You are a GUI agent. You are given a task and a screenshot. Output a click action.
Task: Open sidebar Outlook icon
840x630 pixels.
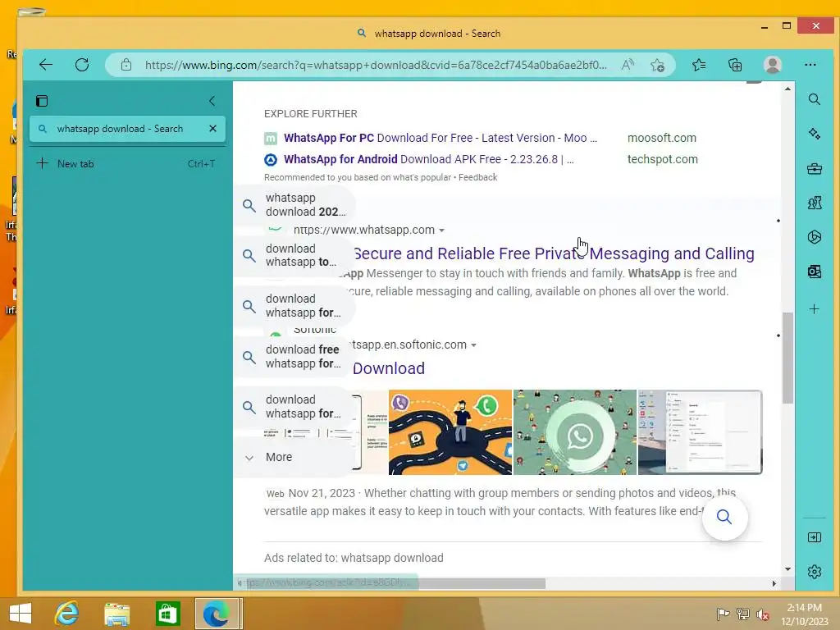815,272
